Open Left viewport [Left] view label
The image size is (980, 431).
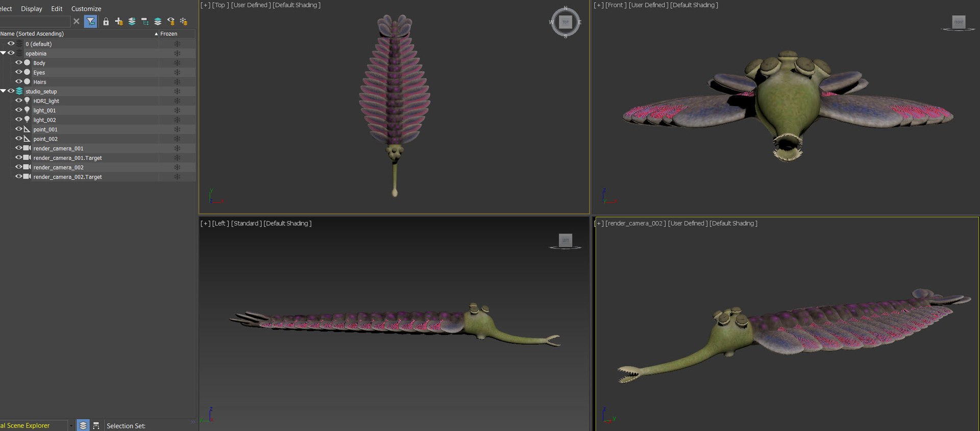[x=220, y=223]
